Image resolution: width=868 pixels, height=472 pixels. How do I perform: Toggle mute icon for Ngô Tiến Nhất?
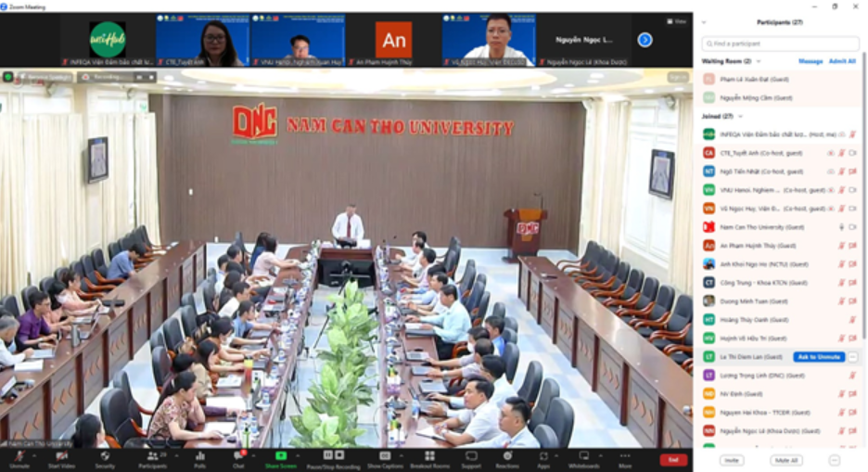click(x=841, y=172)
